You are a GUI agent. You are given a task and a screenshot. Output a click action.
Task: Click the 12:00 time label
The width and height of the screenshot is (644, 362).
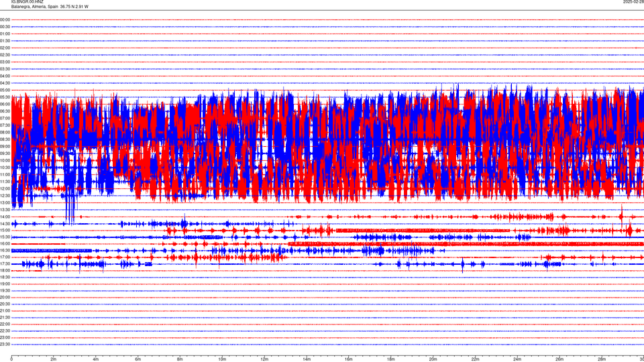[x=5, y=189]
